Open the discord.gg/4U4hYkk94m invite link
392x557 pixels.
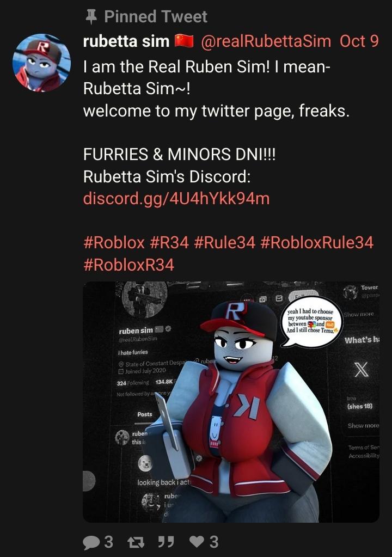176,198
